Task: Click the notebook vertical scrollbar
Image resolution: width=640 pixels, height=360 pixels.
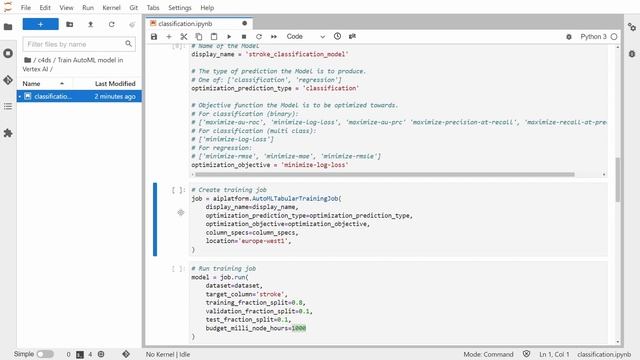Action: point(618,180)
